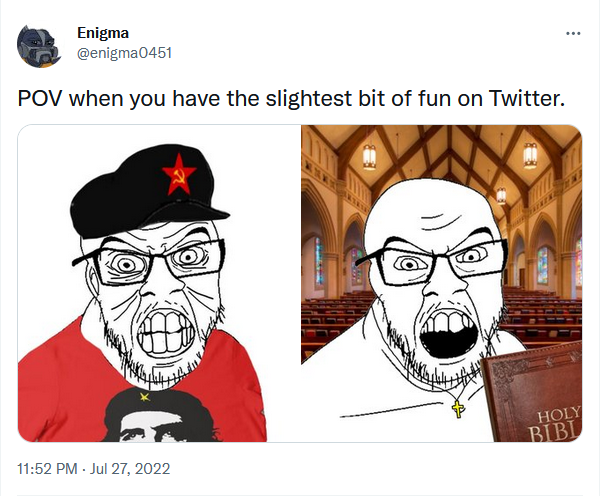Open the left communist wojak image

tap(159, 283)
